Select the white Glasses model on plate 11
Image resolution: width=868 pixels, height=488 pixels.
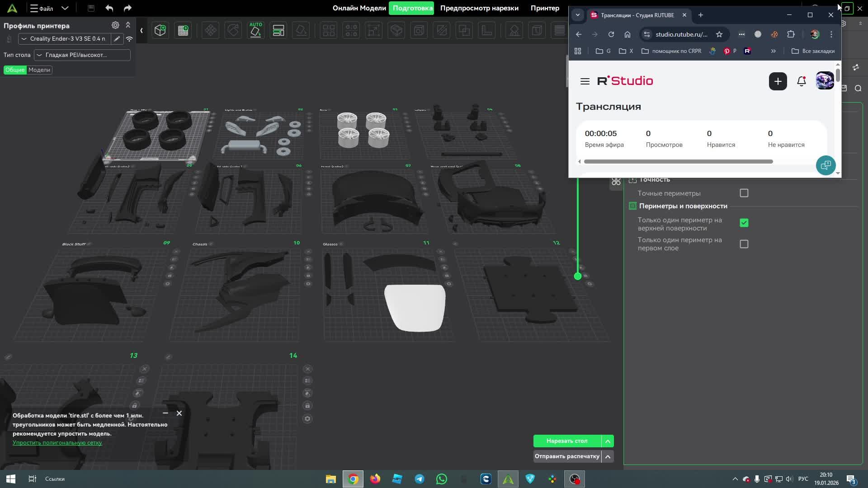[x=415, y=308]
